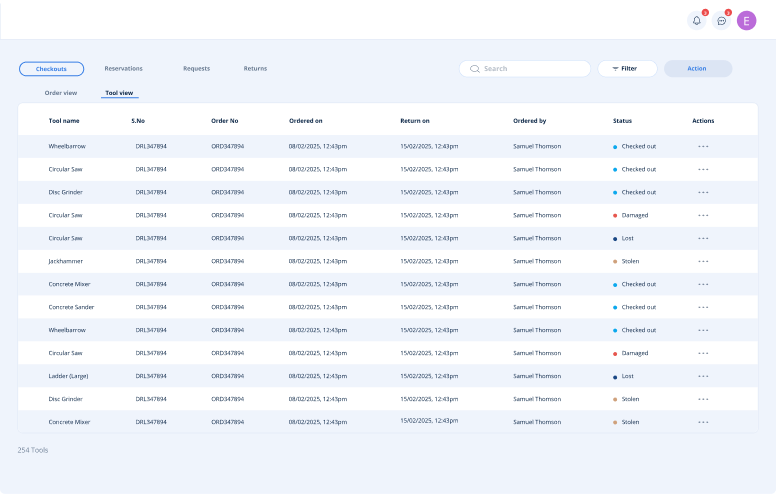Open the Filter dropdown
Image resolution: width=776 pixels, height=494 pixels.
click(x=627, y=69)
